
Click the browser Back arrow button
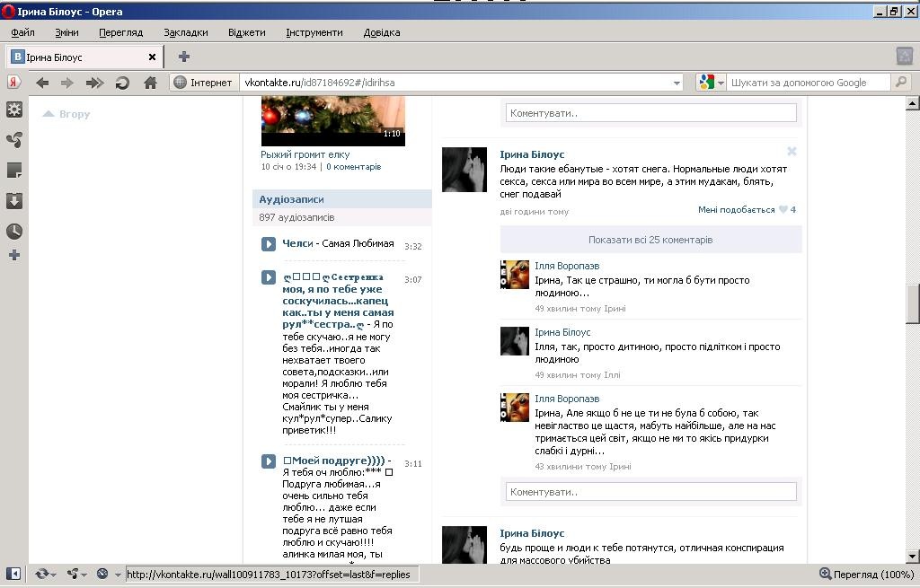42,83
